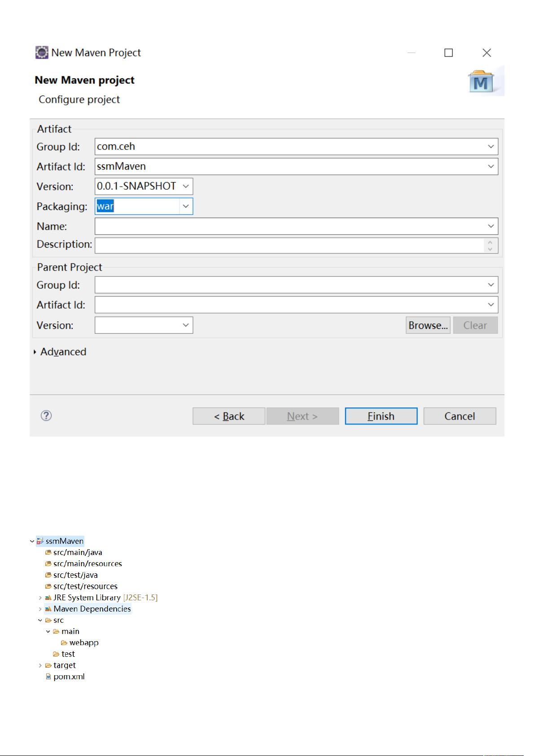Image resolution: width=535 pixels, height=756 pixels.
Task: Click the Eclipse icon in dialog title bar
Action: pos(42,52)
